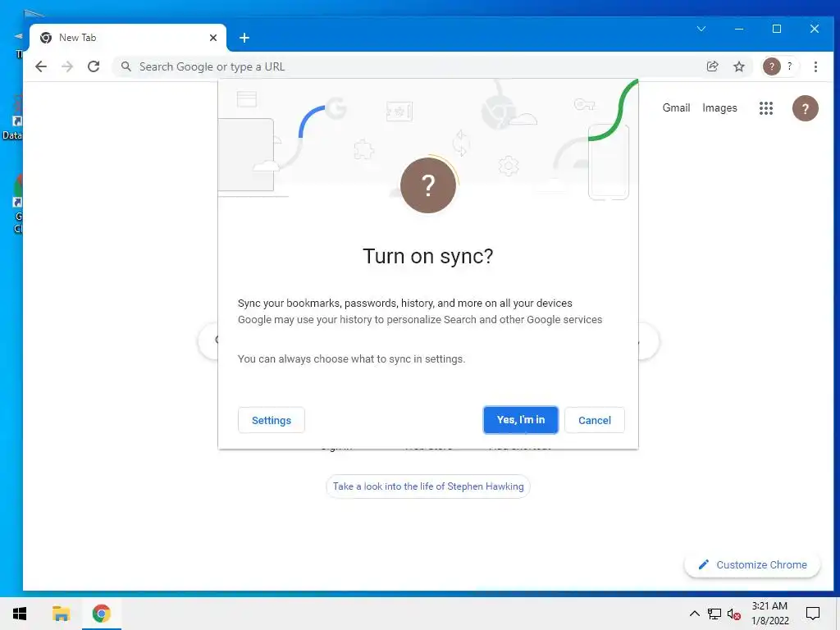The image size is (840, 630).
Task: Open the Windows Start menu
Action: [x=20, y=614]
